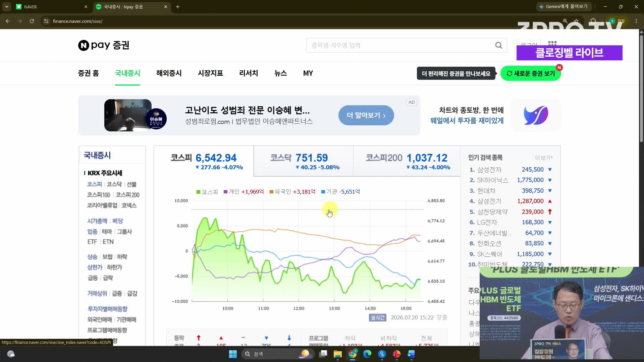Go back with the browser back arrow
Image resolution: width=644 pixels, height=362 pixels.
coord(8,21)
